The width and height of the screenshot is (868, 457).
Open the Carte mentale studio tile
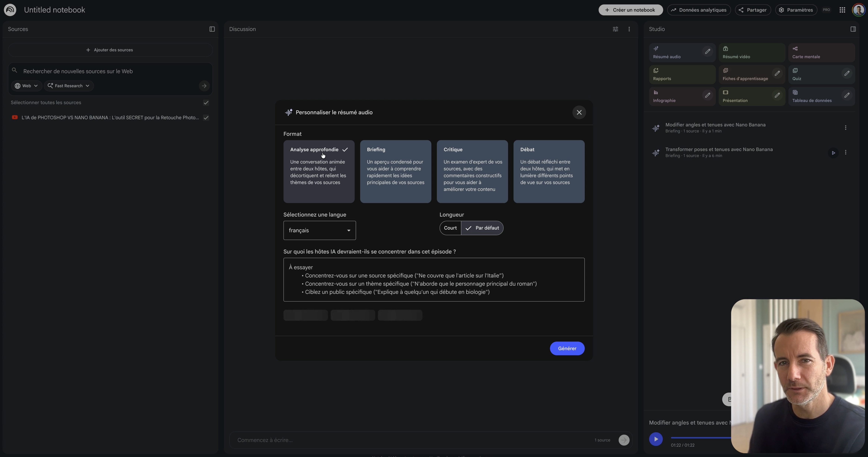821,52
